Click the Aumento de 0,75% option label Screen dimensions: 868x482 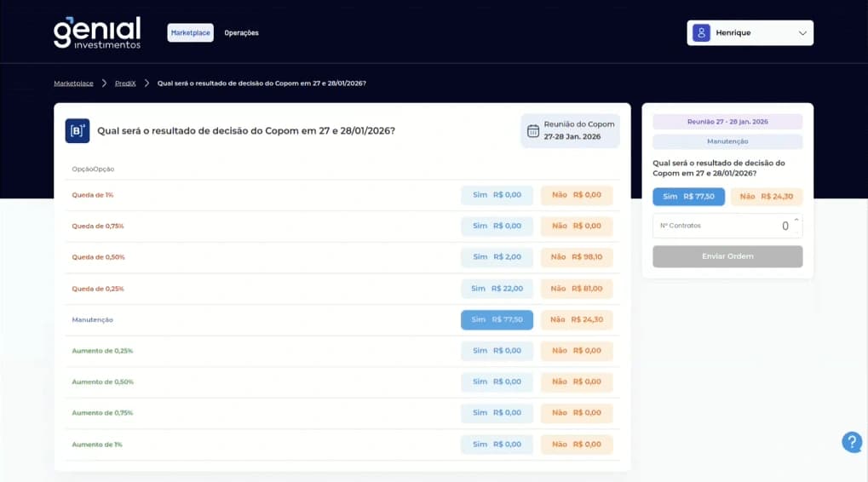pos(102,413)
